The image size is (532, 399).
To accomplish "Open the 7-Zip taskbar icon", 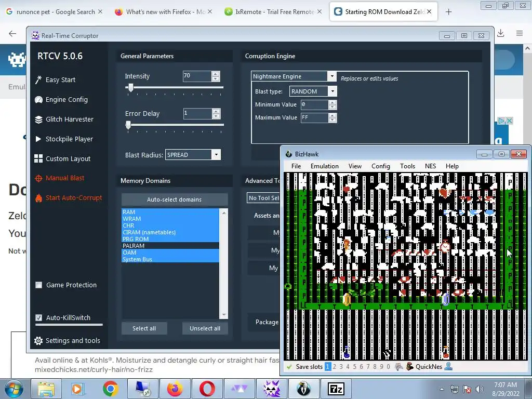I will [x=336, y=389].
